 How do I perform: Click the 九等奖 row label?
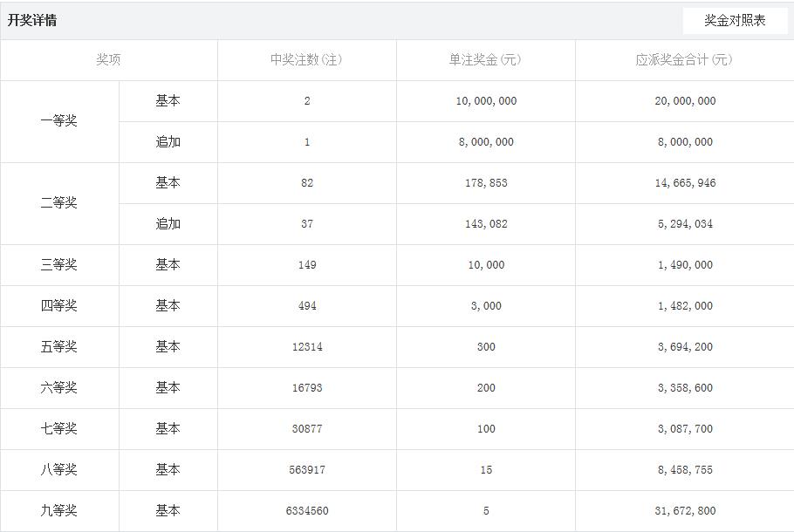coord(58,511)
